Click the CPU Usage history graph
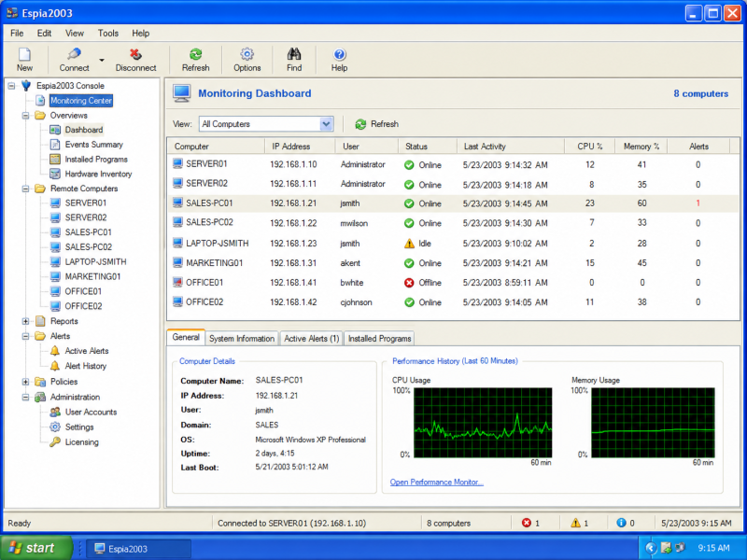Viewport: 747px width, 560px height. pyautogui.click(x=483, y=423)
